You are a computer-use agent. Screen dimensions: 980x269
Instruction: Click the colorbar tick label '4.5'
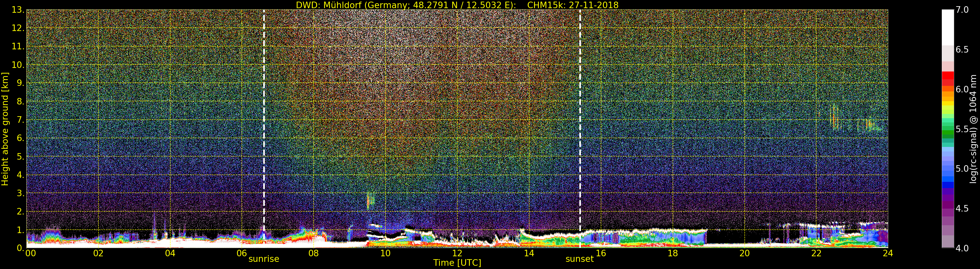pyautogui.click(x=962, y=209)
